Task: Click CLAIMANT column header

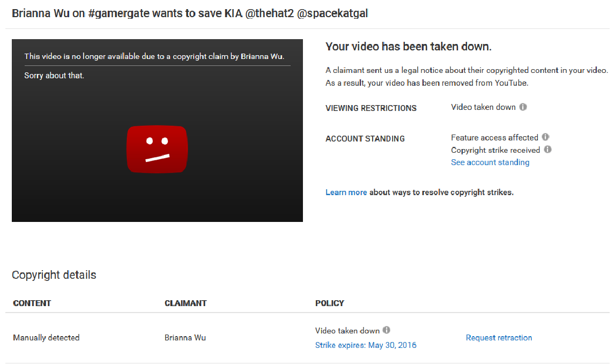Action: point(186,303)
